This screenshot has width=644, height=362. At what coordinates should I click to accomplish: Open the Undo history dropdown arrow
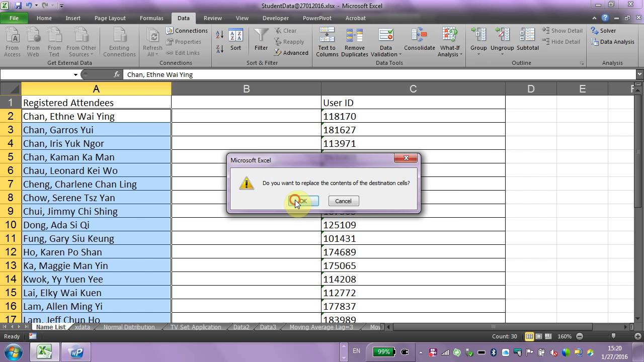click(x=36, y=6)
